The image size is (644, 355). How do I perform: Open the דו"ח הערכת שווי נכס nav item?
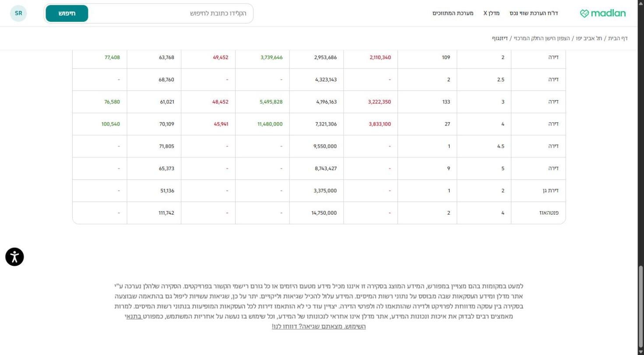(534, 14)
